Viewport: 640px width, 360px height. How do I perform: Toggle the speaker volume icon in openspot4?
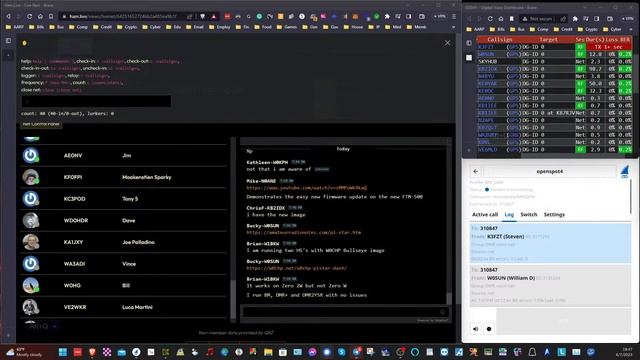point(476,329)
